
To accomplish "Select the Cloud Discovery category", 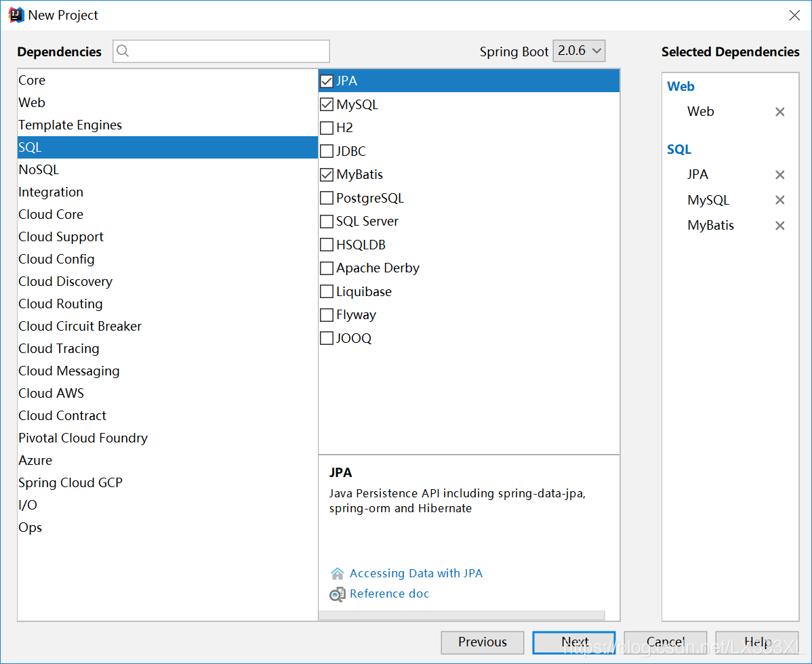I will point(167,282).
